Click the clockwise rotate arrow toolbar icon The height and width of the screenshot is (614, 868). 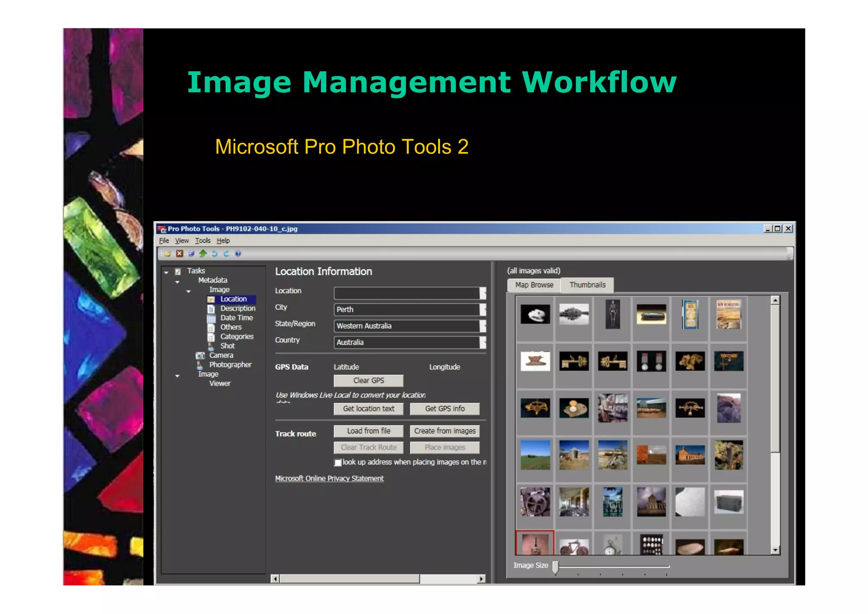[226, 254]
